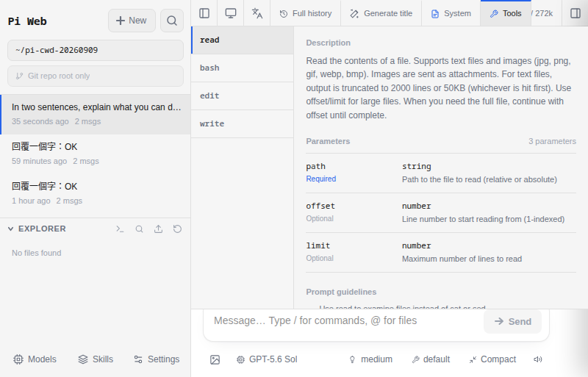Click the Prompt guidelines heading

coord(341,292)
